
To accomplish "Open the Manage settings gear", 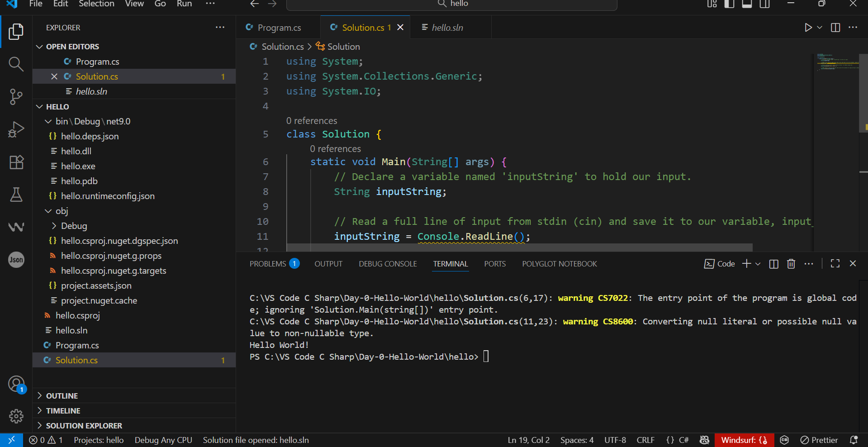I will coord(16,416).
